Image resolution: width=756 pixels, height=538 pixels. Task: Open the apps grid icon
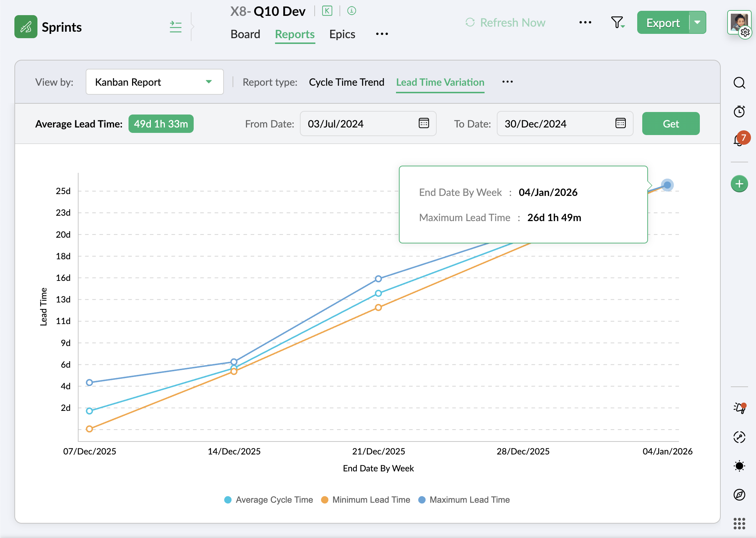pos(739,524)
